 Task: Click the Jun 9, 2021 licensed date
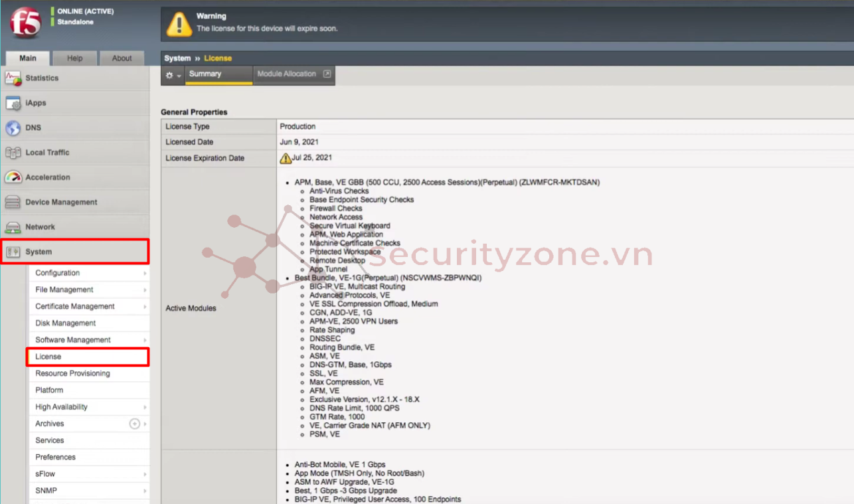299,142
